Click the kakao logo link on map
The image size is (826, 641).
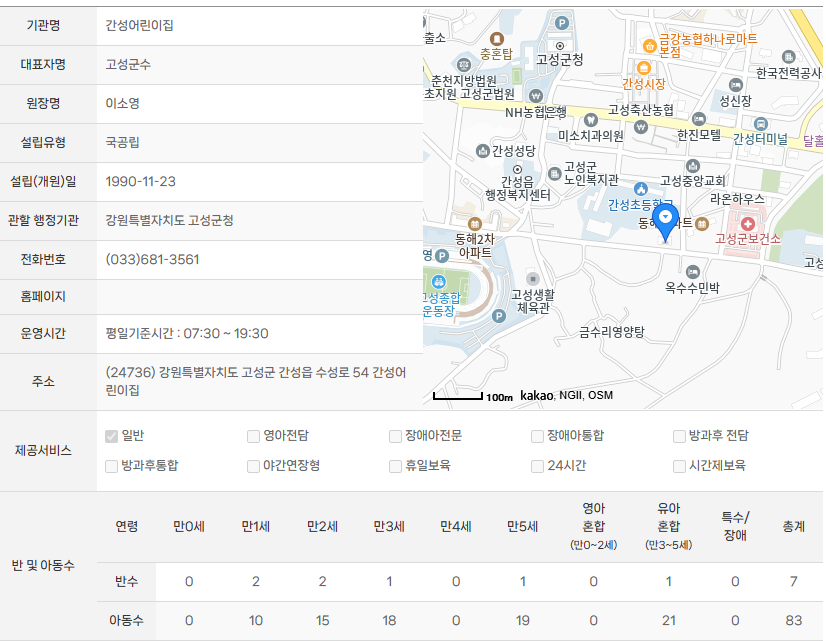(536, 396)
